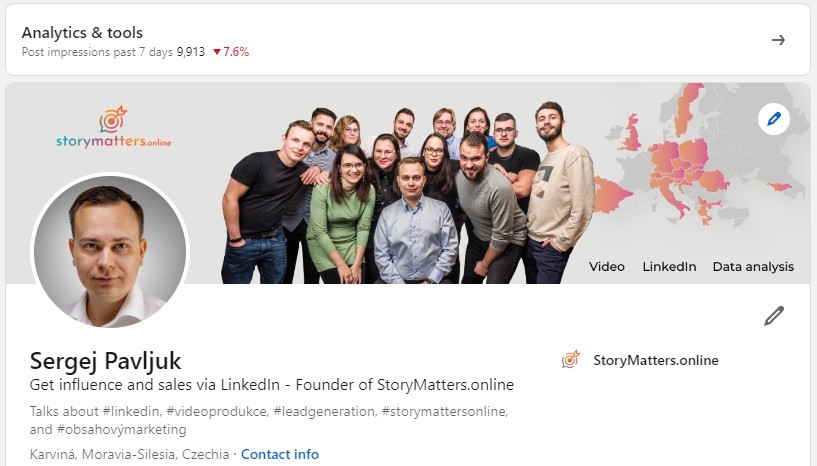Open Analytics & tools arrow icon

tap(778, 40)
